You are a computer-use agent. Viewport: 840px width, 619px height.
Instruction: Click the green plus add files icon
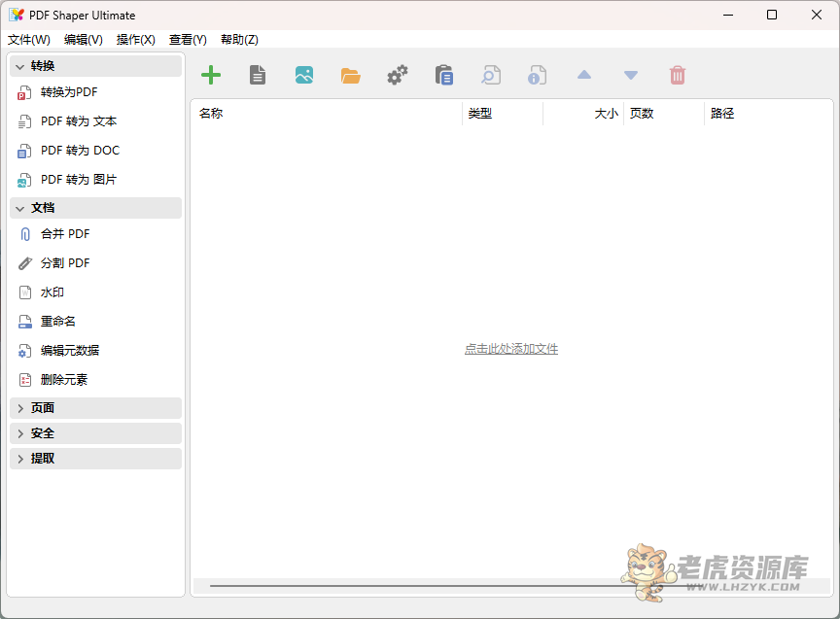[211, 75]
